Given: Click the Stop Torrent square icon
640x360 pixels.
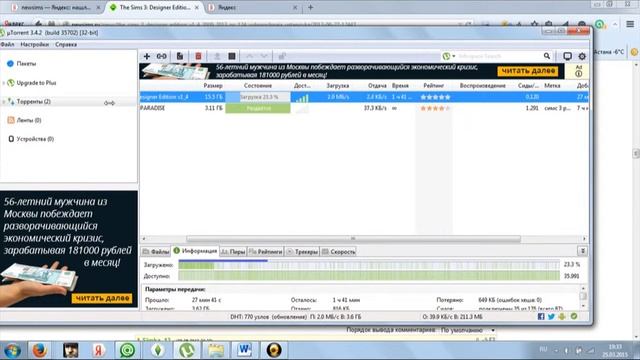Looking at the screenshot, I should (232, 56).
